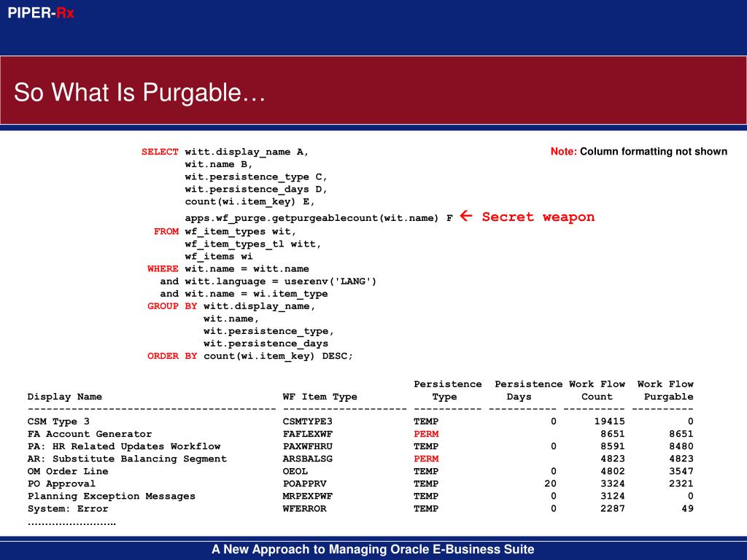The height and width of the screenshot is (560, 747).
Task: Click the WHERE keyword
Action: 163,268
